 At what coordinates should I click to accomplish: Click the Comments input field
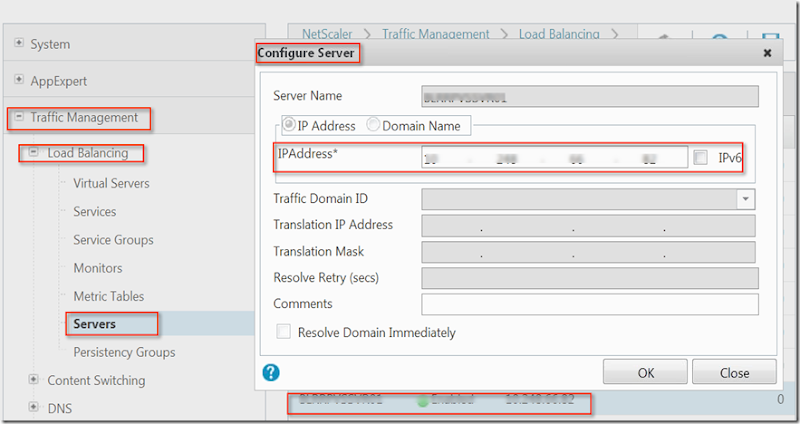(x=590, y=304)
